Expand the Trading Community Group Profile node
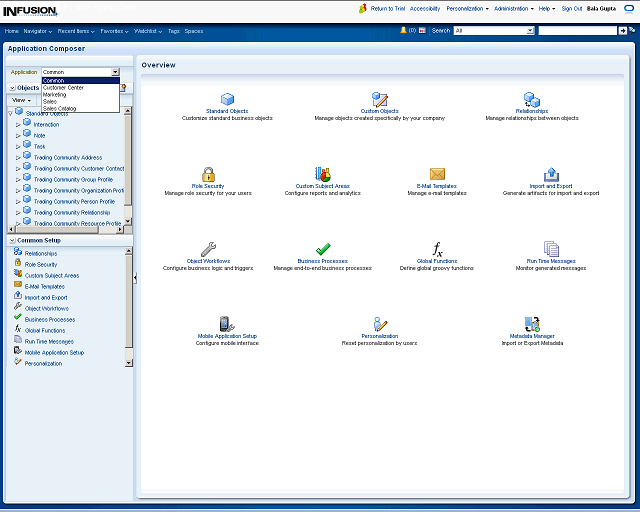 [x=18, y=180]
